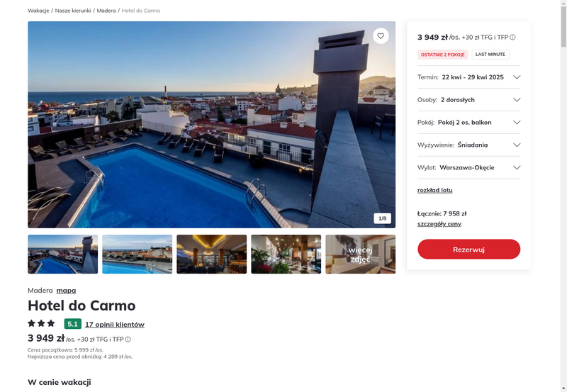Go to Madera in the breadcrumb
Screen dimensions: 567x392
coord(106,11)
